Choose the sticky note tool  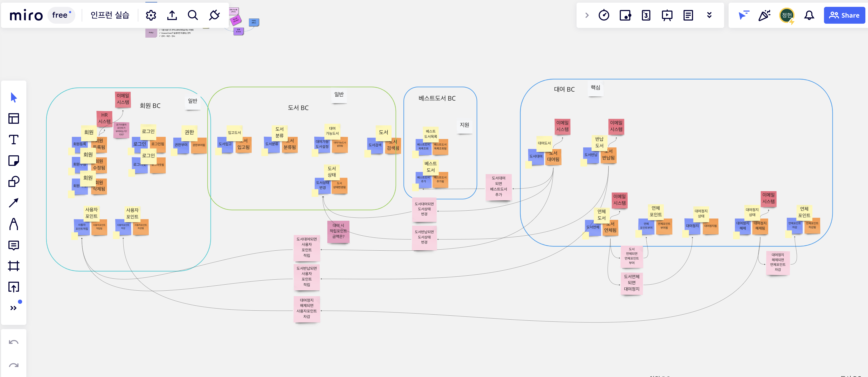(x=13, y=161)
